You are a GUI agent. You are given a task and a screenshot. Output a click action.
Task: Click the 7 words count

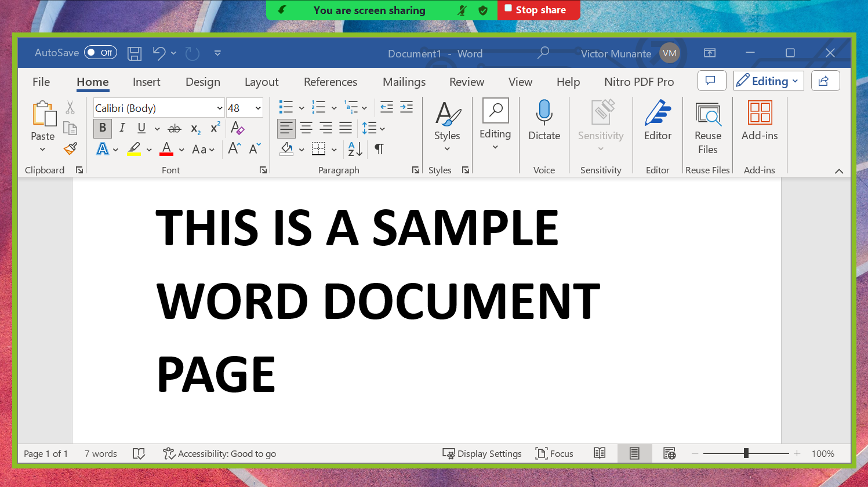101,453
